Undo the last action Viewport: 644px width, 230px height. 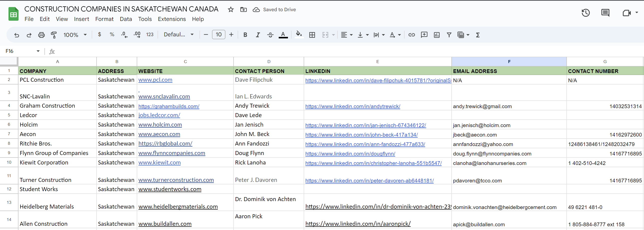click(16, 35)
